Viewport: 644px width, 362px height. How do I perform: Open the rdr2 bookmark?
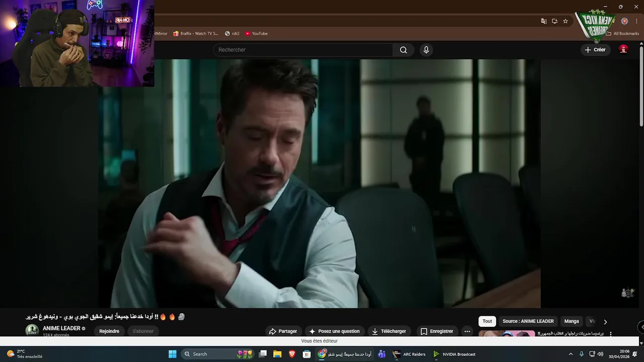(x=232, y=34)
